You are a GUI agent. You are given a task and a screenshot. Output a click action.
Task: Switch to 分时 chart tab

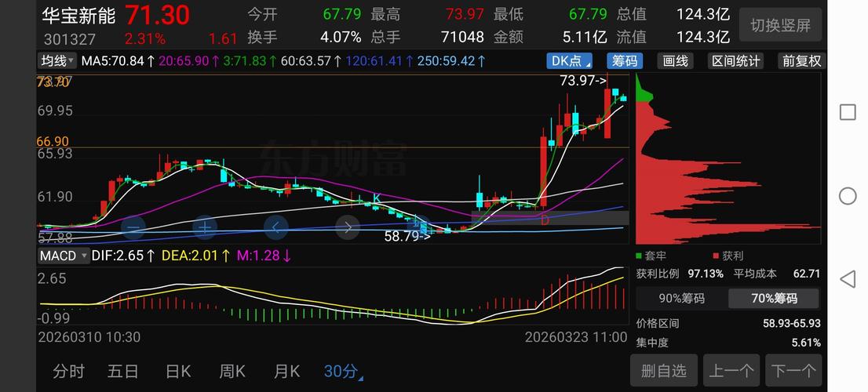(x=68, y=372)
